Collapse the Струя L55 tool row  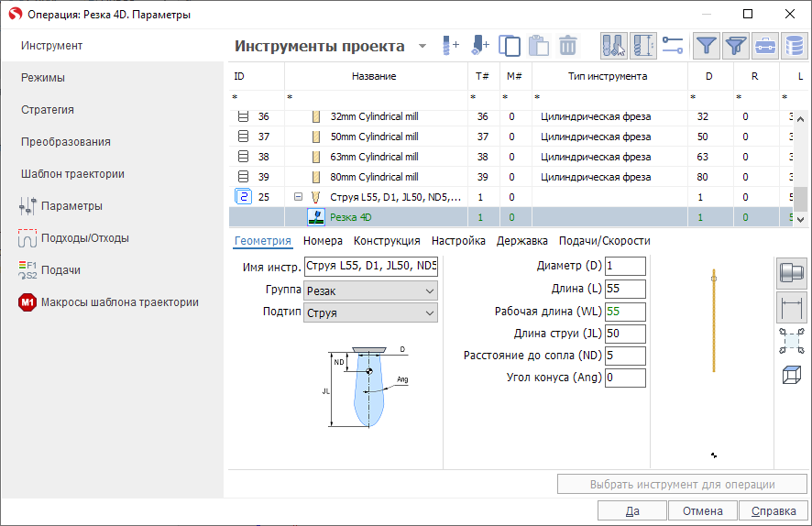tap(298, 197)
